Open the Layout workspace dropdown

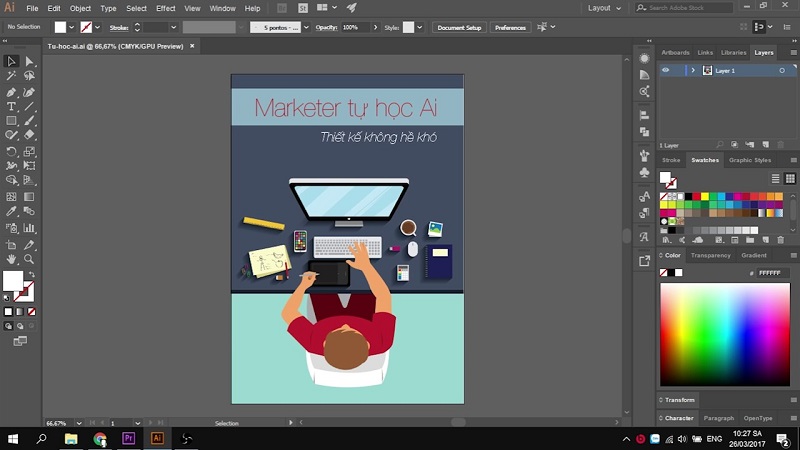coord(604,8)
